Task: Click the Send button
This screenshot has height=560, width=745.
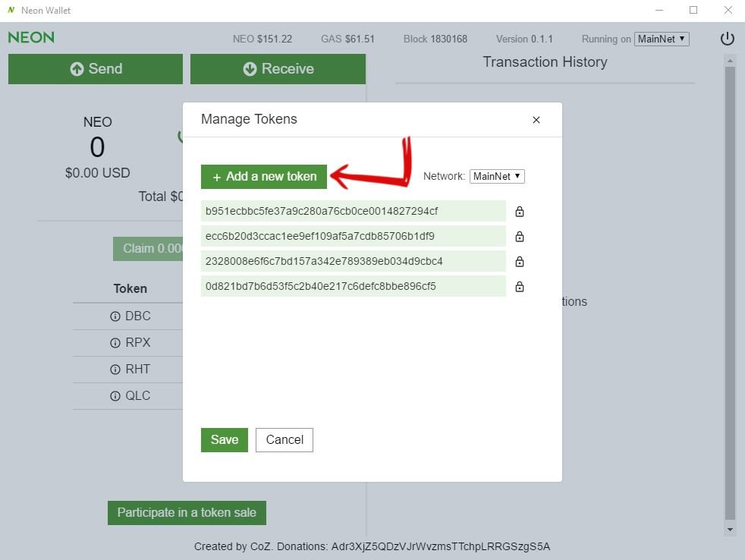Action: click(x=96, y=69)
